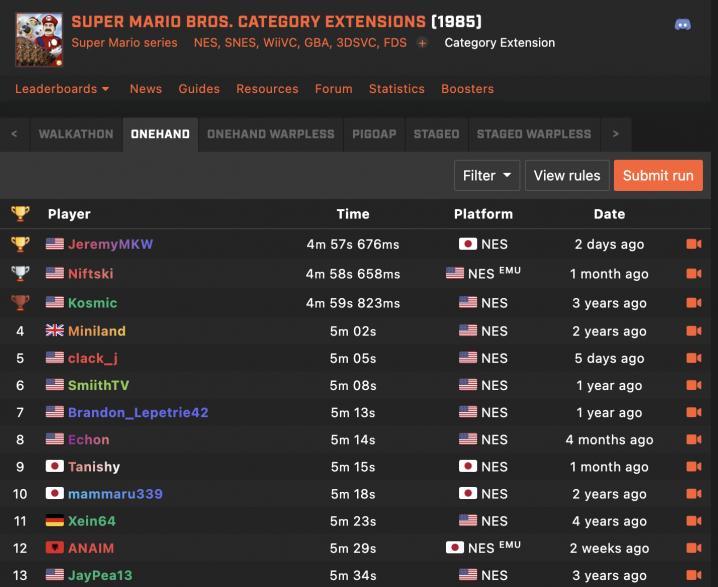Open the Staged Warpless tab

pyautogui.click(x=534, y=134)
